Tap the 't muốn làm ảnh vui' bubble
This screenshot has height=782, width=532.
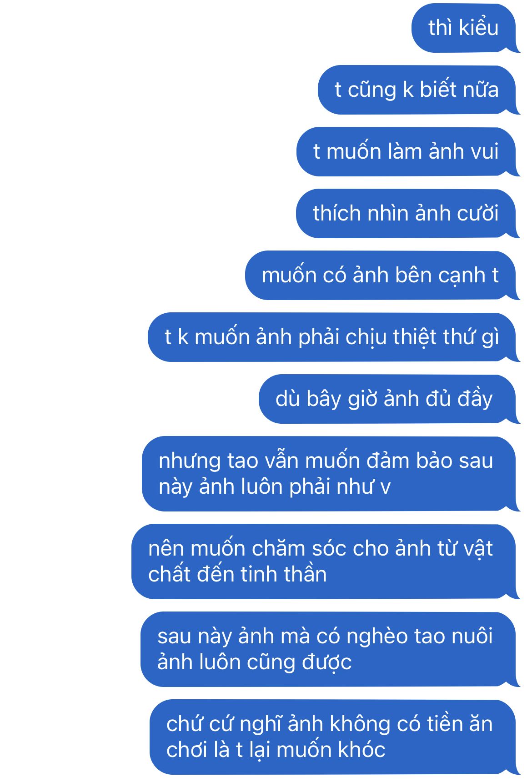tap(407, 151)
